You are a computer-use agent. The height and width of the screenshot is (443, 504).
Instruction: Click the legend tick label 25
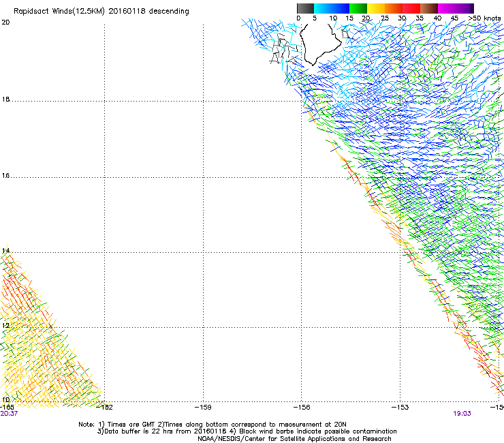pos(385,18)
